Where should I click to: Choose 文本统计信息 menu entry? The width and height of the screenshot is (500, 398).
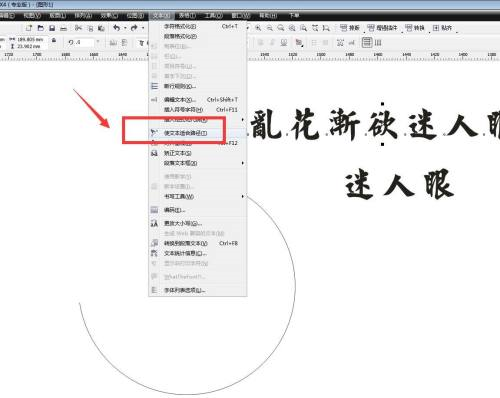198,254
